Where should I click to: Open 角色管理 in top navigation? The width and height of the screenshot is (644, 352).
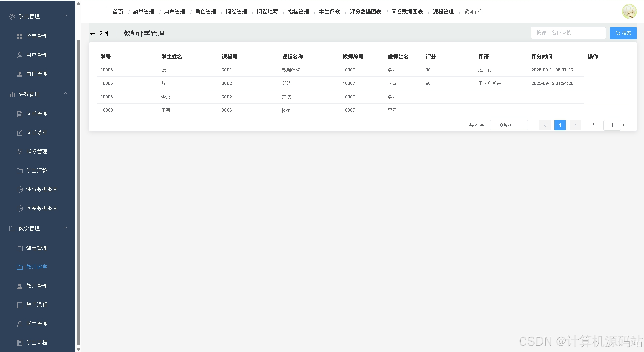click(x=206, y=12)
